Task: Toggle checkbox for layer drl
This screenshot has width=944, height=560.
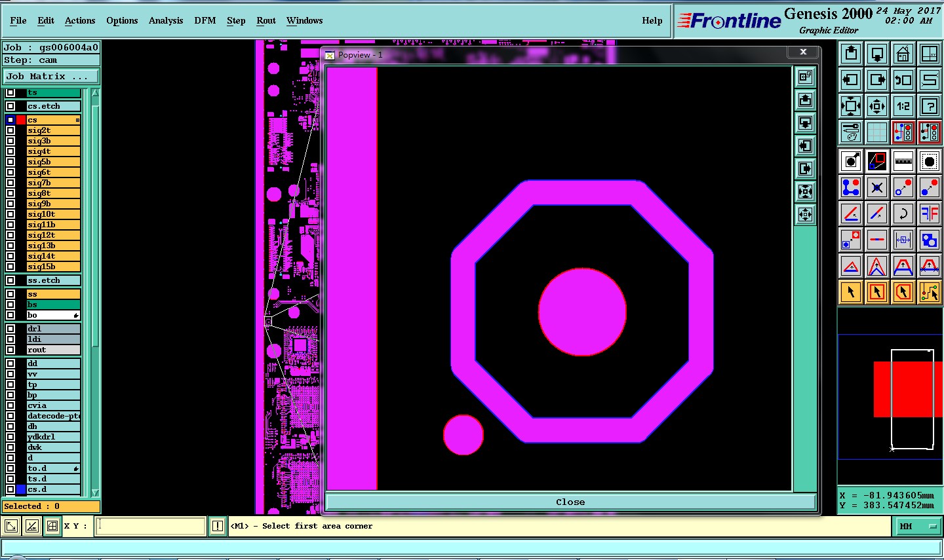Action: (x=10, y=329)
